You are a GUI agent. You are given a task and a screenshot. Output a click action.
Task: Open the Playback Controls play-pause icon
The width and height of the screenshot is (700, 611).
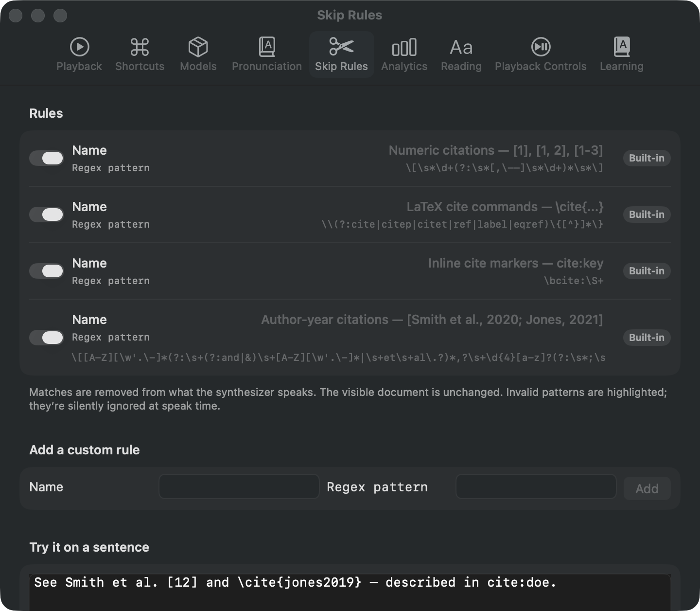tap(541, 47)
